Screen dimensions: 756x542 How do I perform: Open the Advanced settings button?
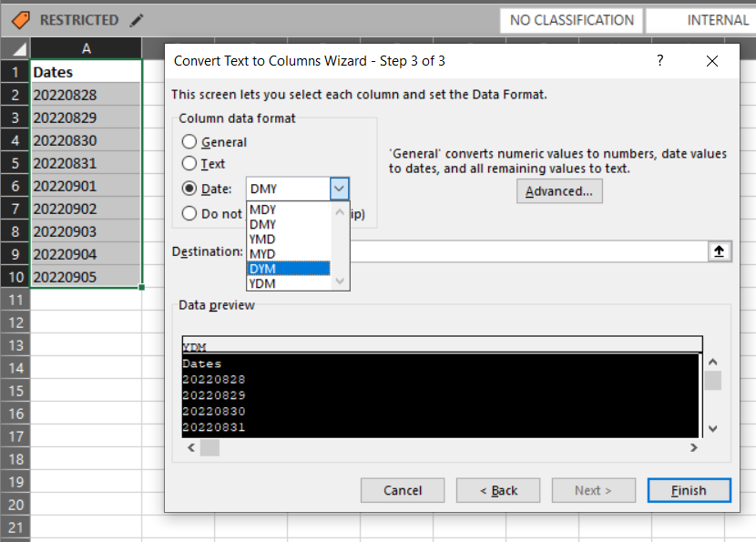pyautogui.click(x=559, y=191)
